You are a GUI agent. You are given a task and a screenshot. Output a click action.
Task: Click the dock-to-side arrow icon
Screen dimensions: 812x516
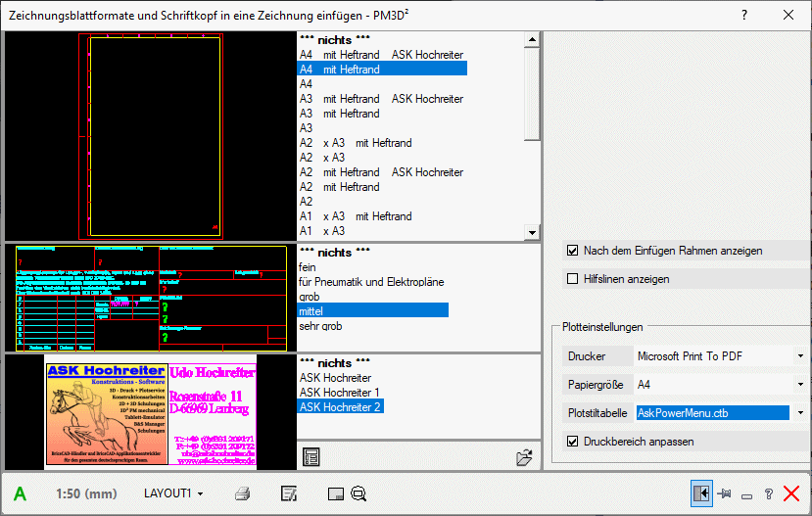coord(699,493)
